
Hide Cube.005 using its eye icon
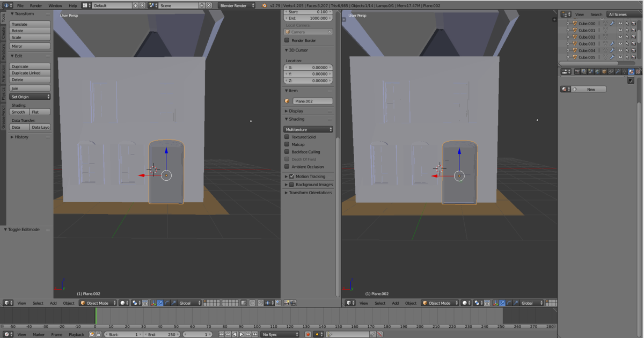pyautogui.click(x=620, y=57)
